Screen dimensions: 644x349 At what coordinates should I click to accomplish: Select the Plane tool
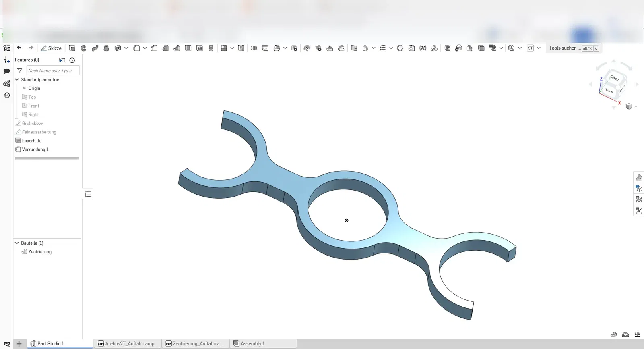(x=354, y=48)
